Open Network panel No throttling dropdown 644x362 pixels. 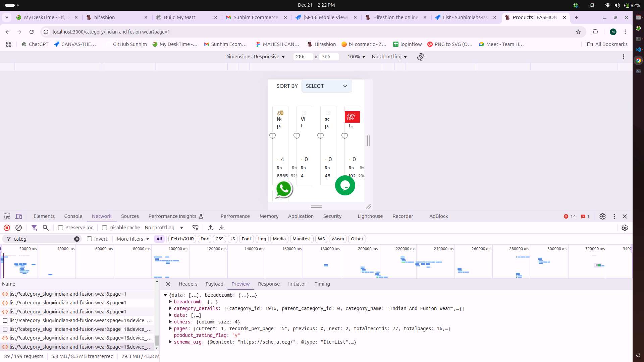pyautogui.click(x=164, y=228)
